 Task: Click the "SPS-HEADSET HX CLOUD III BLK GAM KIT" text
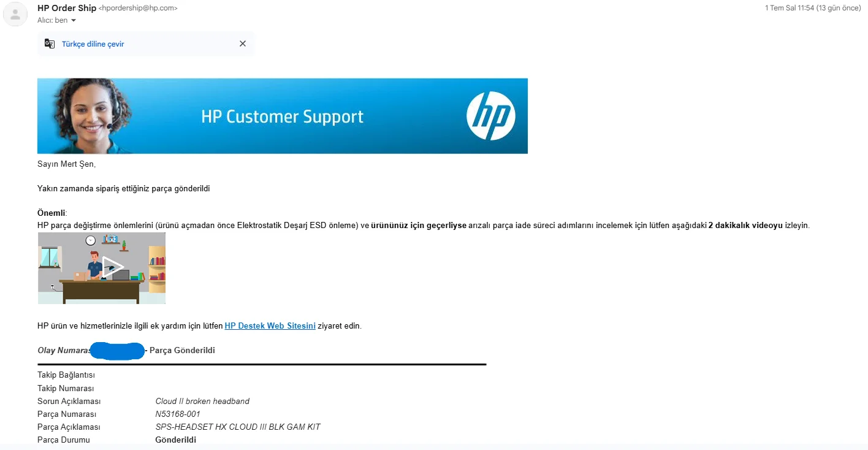pyautogui.click(x=238, y=427)
